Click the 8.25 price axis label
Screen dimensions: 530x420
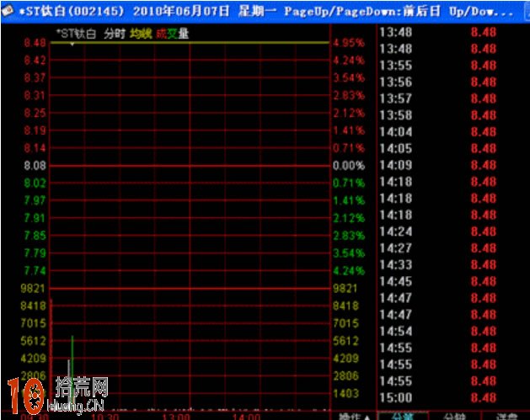(35, 113)
